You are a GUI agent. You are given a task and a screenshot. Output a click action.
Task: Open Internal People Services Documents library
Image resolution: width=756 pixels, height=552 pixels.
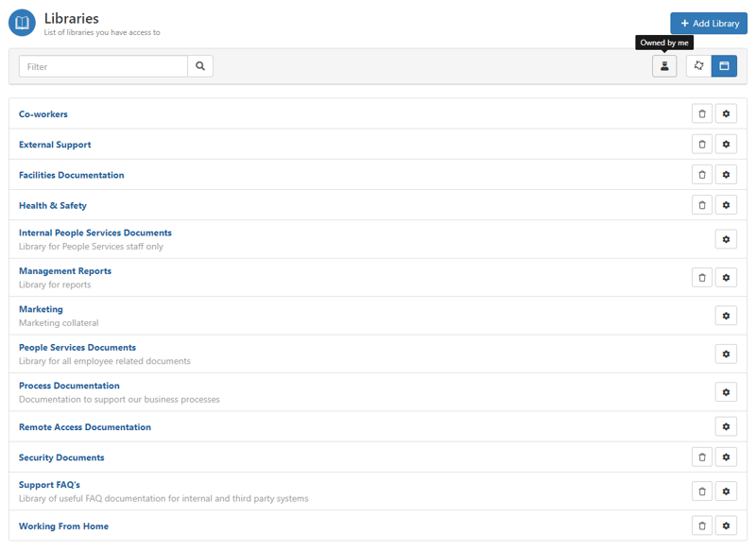[95, 233]
